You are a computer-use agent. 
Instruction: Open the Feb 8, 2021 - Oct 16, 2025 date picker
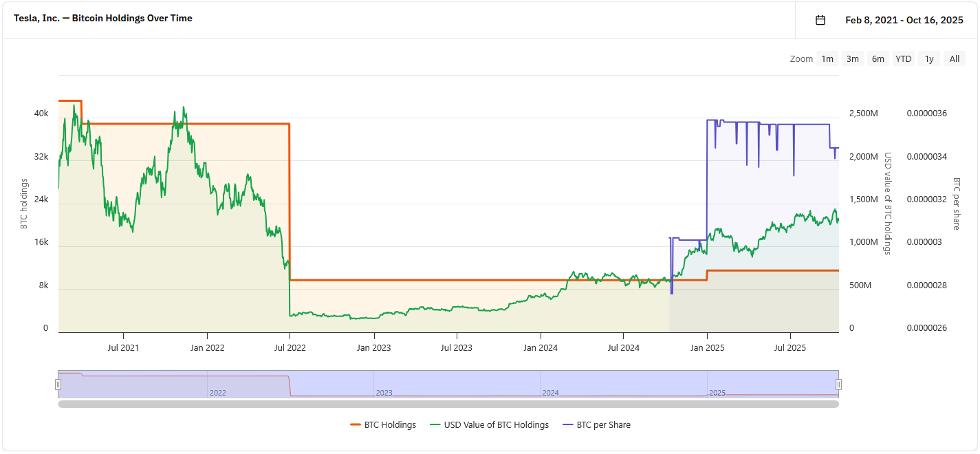pos(904,20)
